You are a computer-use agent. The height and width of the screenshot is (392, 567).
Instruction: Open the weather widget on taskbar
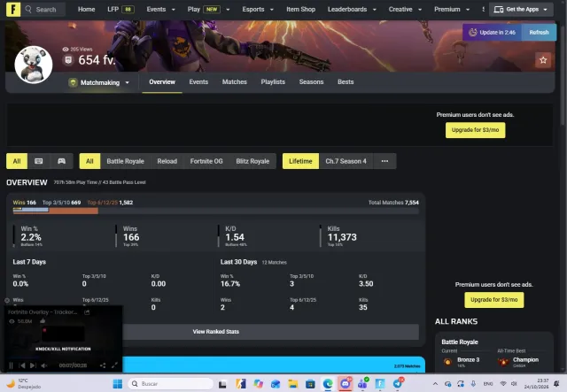[x=24, y=384]
